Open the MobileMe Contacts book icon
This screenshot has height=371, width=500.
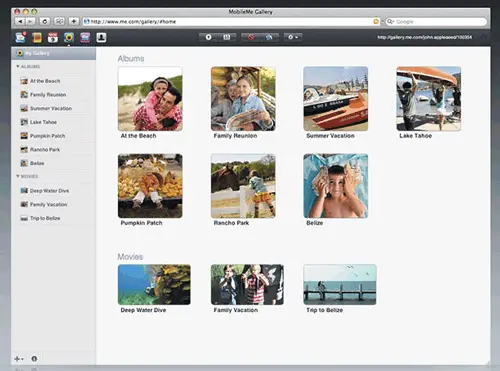tap(37, 37)
